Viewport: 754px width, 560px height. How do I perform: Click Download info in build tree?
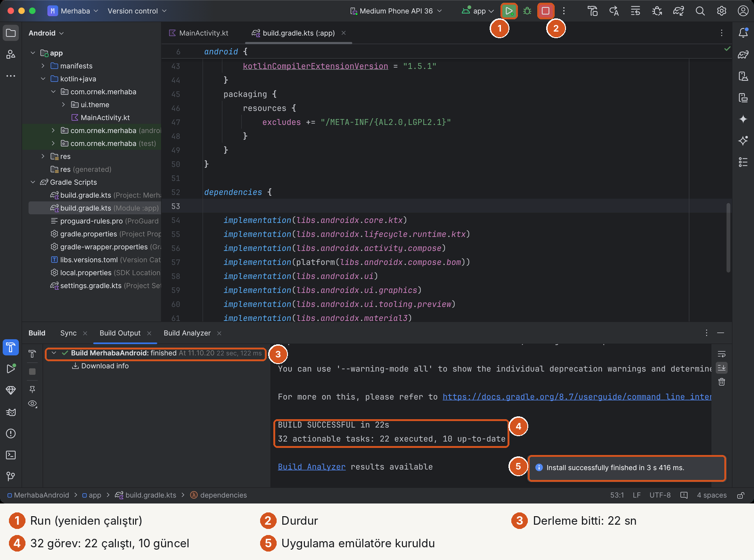pos(100,366)
